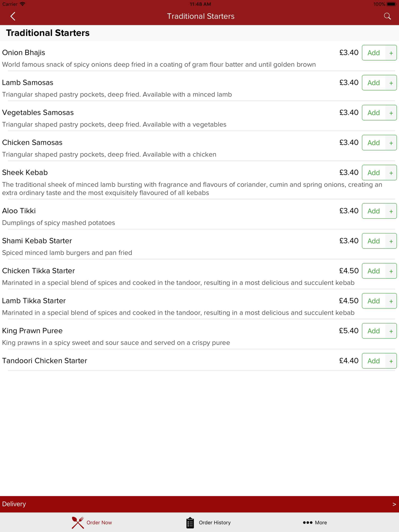The image size is (399, 532).
Task: Tap the plus icon for King Prawn Puree
Action: click(391, 331)
